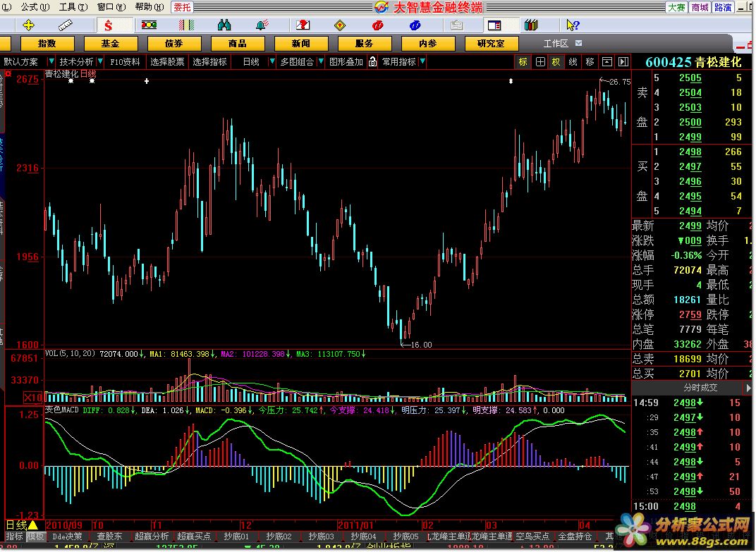Click the 选择指标 toolbar button

[209, 62]
